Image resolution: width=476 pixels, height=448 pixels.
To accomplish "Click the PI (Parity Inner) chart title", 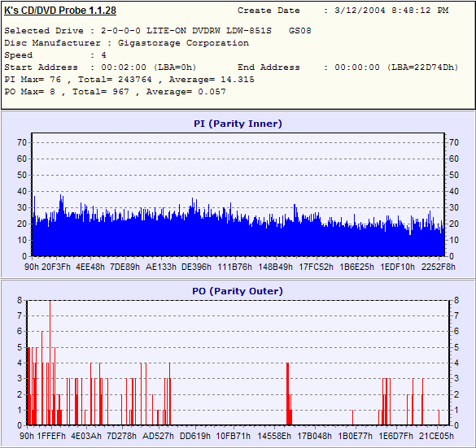I will [x=238, y=124].
